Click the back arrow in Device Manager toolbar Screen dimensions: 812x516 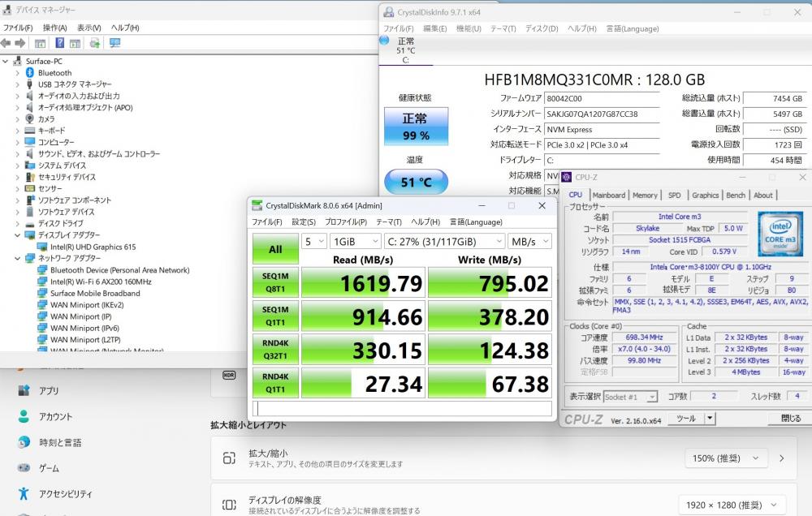pyautogui.click(x=6, y=43)
